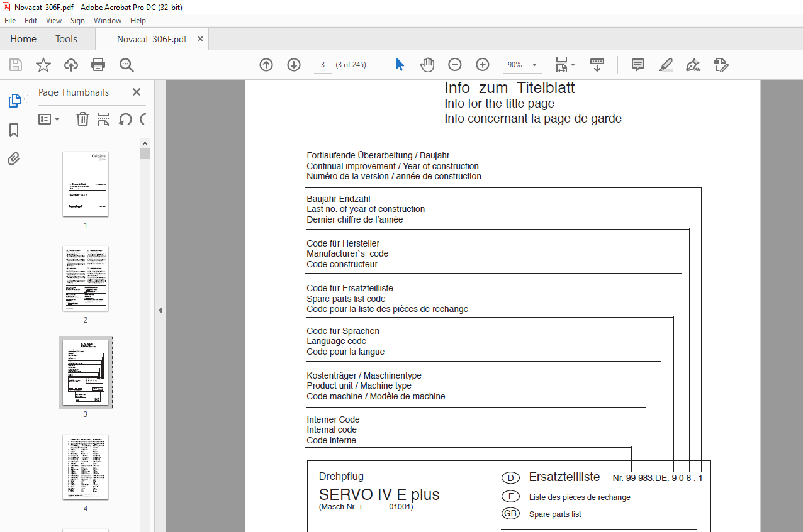The width and height of the screenshot is (803, 532).
Task: Click 'Product unit / Machine type' line
Action: click(x=359, y=386)
